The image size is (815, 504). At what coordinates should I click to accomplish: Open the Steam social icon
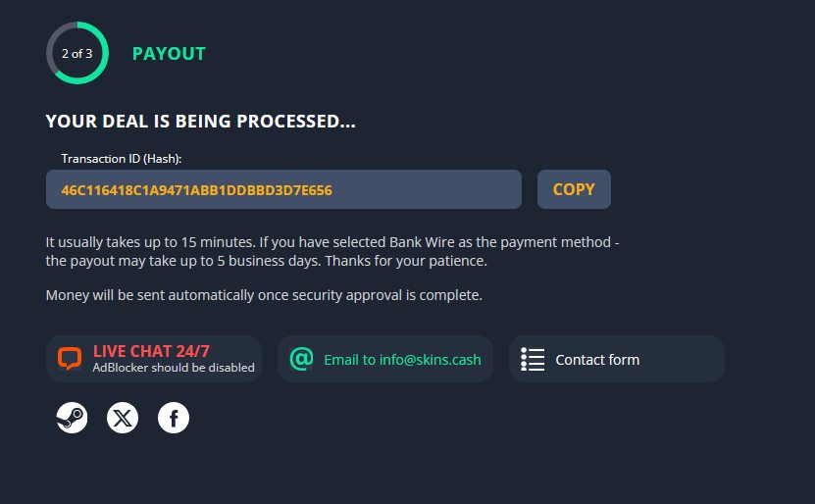(72, 419)
